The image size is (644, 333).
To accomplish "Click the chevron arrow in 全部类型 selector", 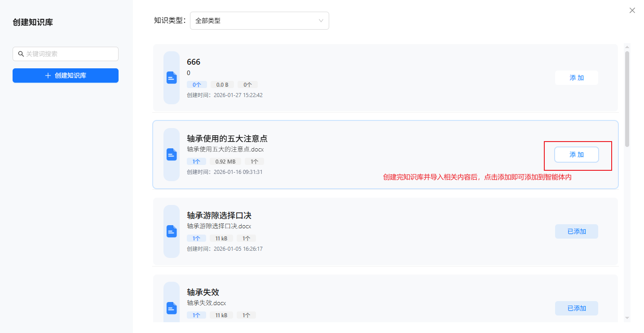I will coord(321,21).
